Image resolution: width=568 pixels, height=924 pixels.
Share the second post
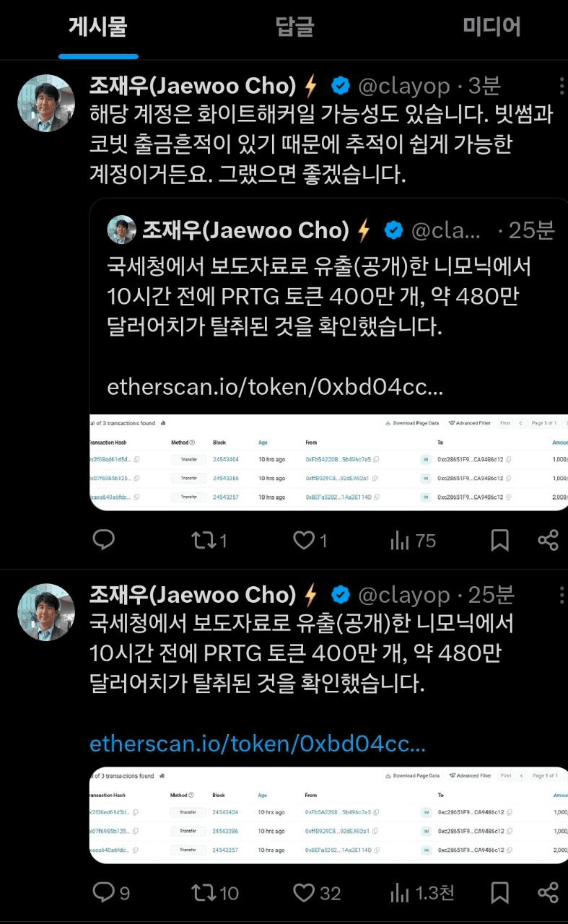click(x=549, y=893)
